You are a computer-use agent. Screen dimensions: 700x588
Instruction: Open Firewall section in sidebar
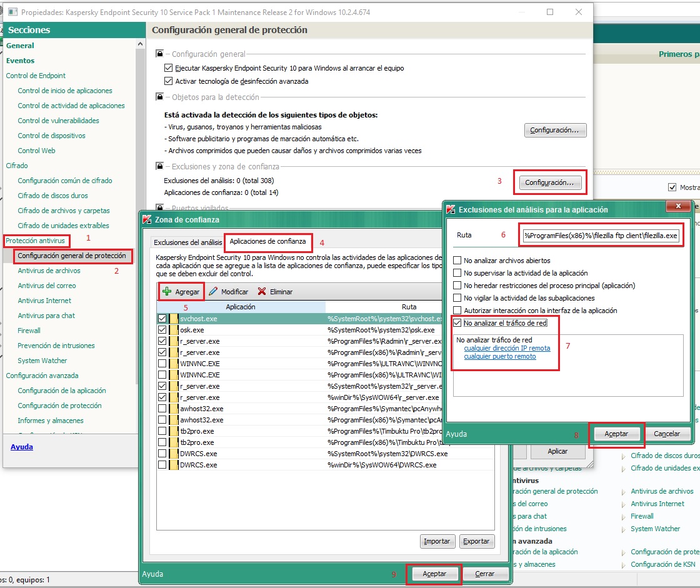pos(29,331)
